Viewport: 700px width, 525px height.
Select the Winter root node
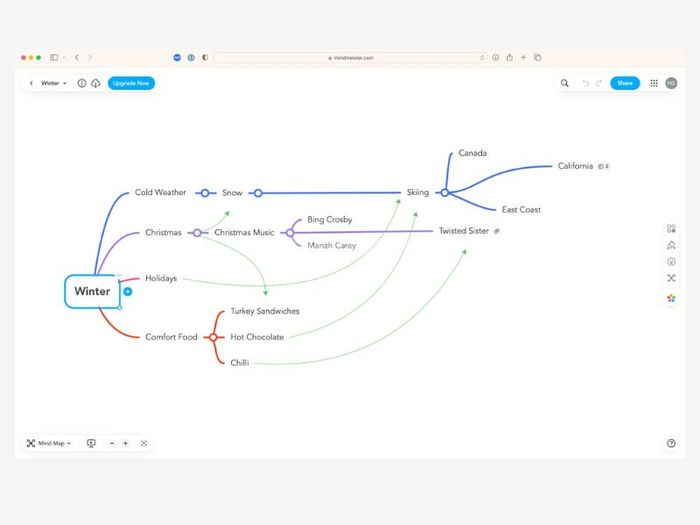tap(92, 291)
